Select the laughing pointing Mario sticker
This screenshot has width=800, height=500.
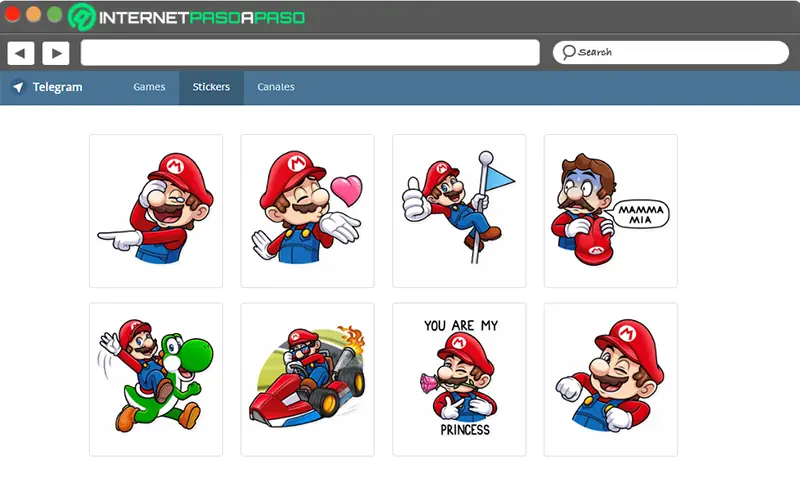(156, 211)
